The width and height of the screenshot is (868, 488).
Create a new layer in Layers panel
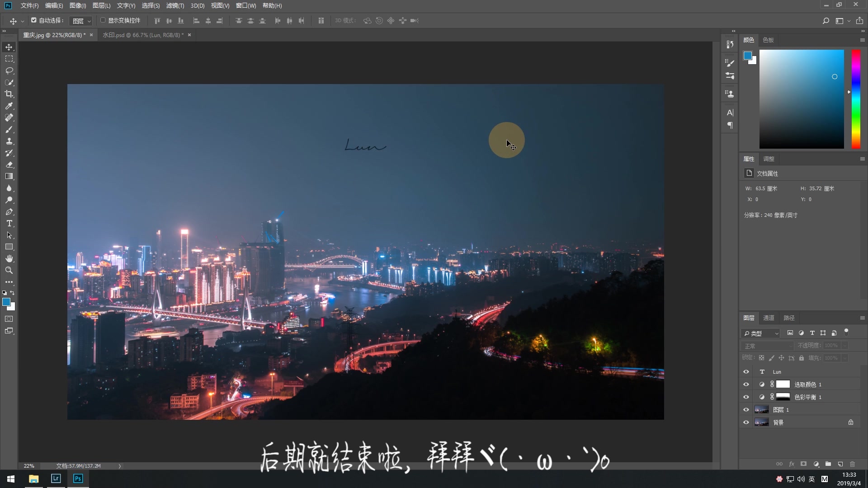point(840,464)
